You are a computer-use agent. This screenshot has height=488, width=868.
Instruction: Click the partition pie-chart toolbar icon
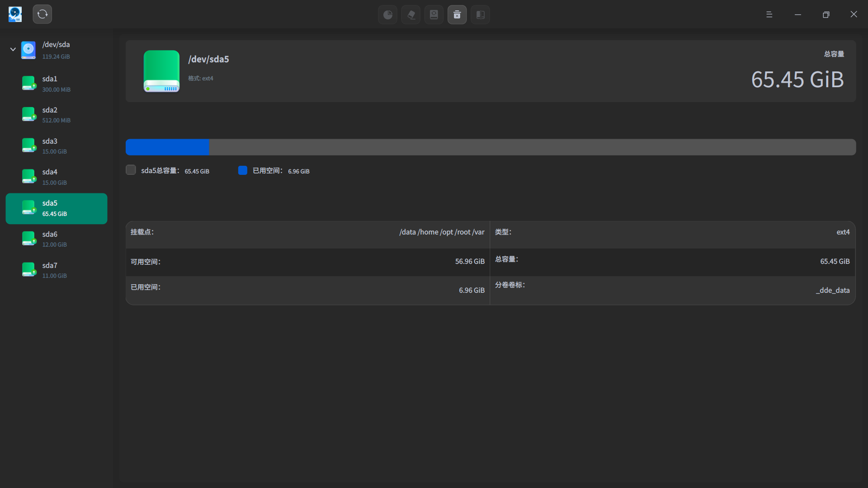pos(387,15)
